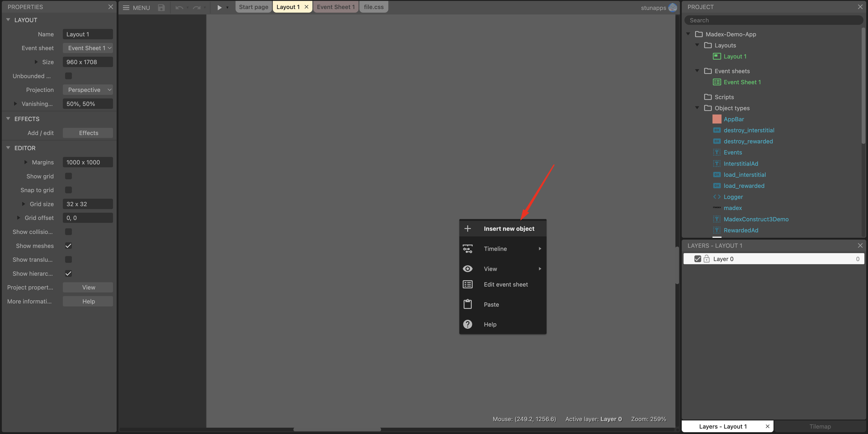Switch to the Event Sheet 1 tab
This screenshot has height=434, width=868.
pos(336,7)
